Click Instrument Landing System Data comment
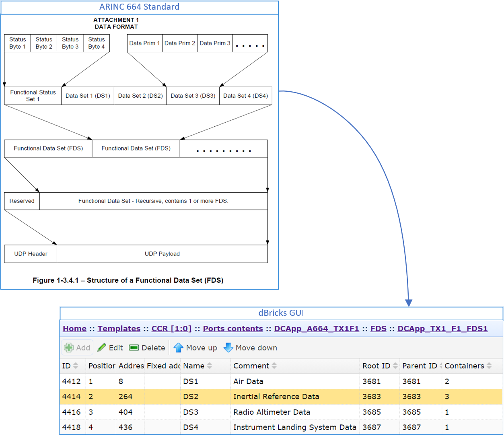The image size is (504, 436). tap(295, 427)
